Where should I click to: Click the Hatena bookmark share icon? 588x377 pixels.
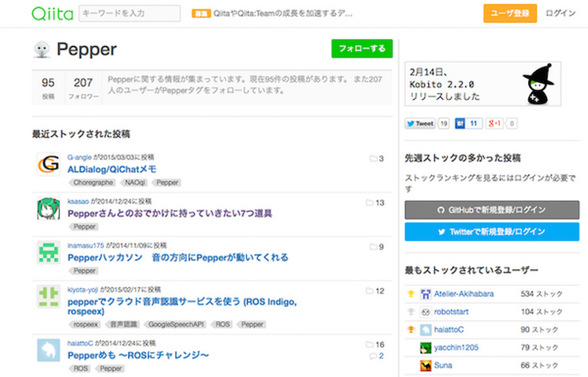(x=461, y=123)
